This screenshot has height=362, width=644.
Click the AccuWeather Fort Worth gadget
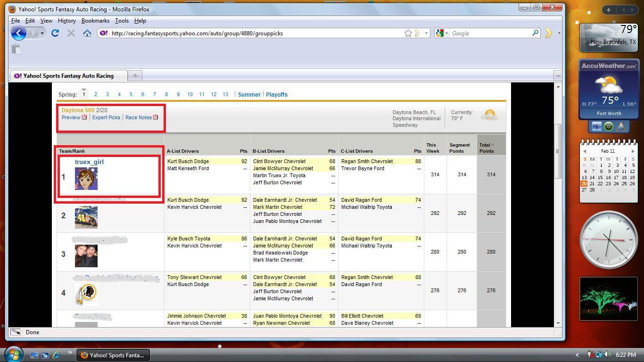[x=609, y=89]
